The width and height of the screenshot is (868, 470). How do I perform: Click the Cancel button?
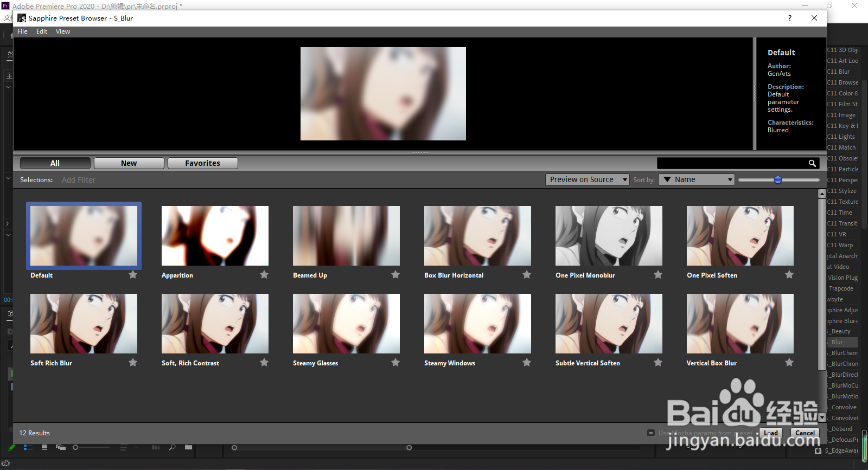(x=805, y=433)
